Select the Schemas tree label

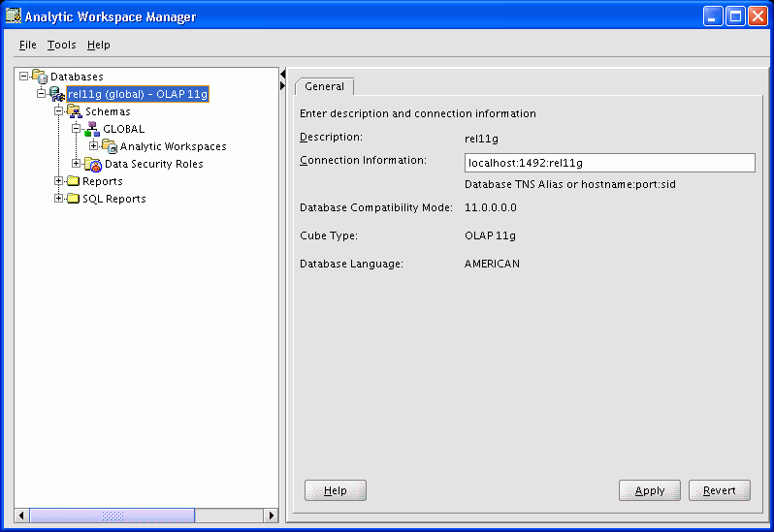pyautogui.click(x=108, y=111)
